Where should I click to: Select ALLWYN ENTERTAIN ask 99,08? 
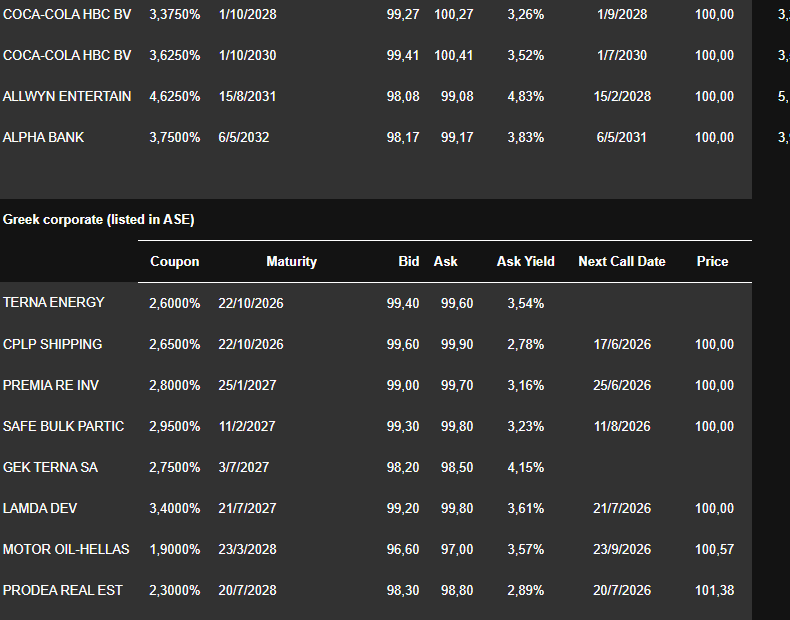click(x=457, y=96)
